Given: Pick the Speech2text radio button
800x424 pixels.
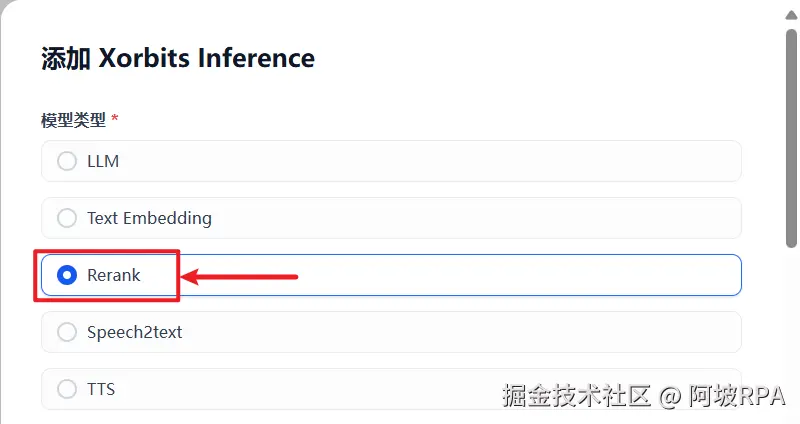Looking at the screenshot, I should pos(67,332).
